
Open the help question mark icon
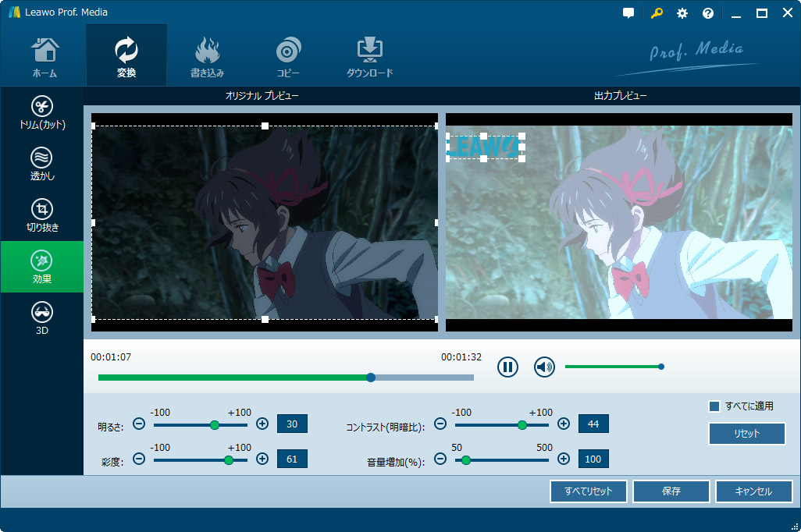708,13
